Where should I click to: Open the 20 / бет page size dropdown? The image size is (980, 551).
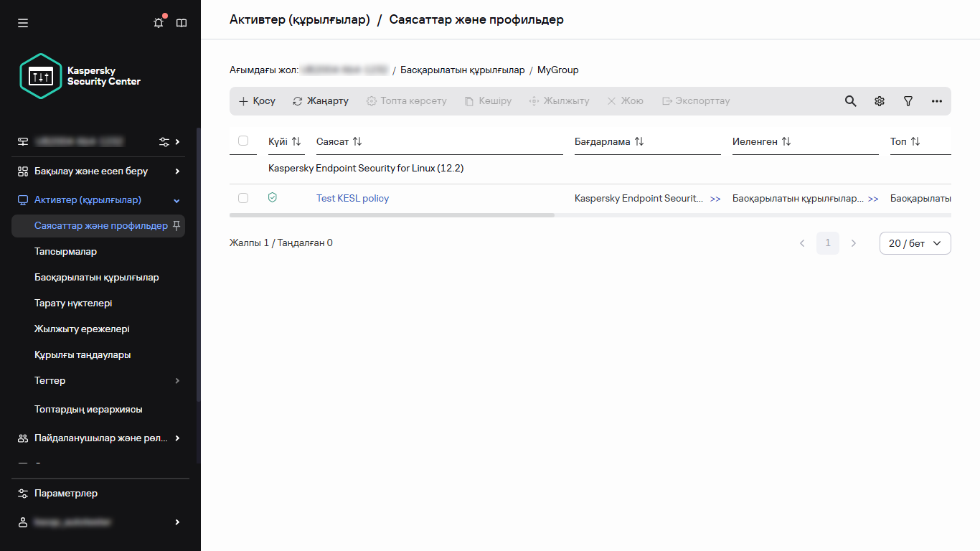coord(915,243)
